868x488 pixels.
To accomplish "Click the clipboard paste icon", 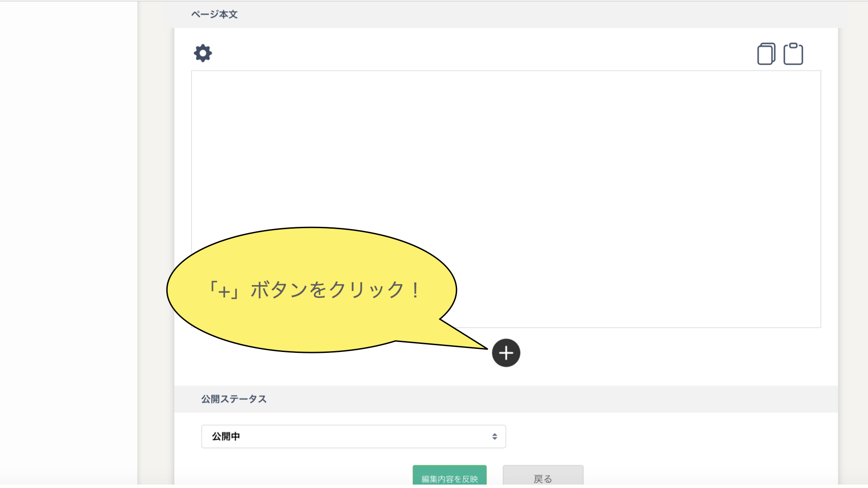I will click(793, 54).
